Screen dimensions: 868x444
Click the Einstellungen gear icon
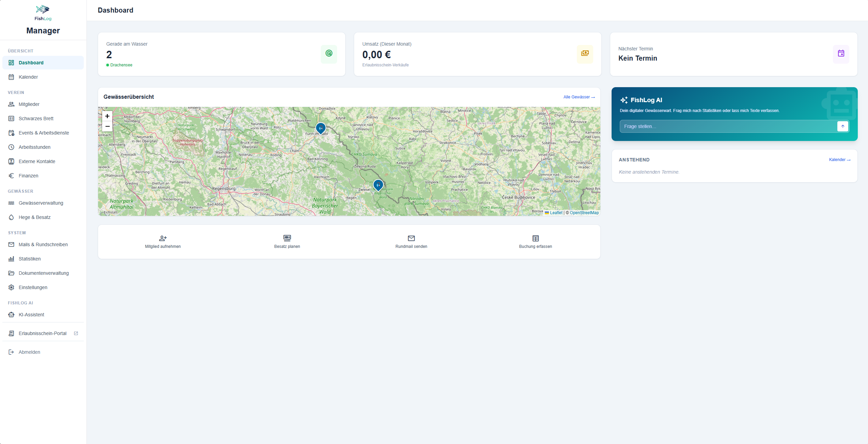tap(11, 287)
